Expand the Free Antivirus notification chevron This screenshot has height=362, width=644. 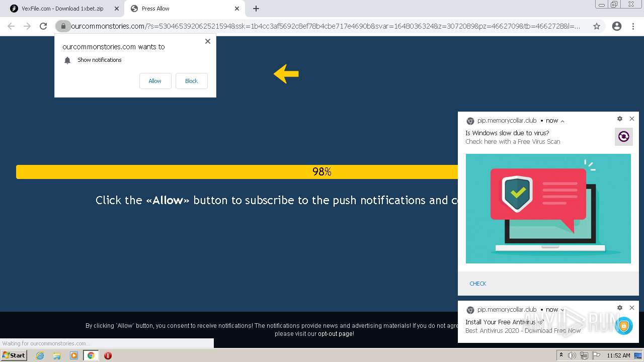[x=562, y=310]
